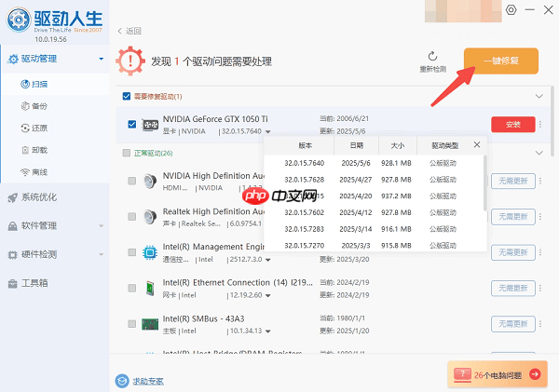Collapse the 需要修复驱动 section chevron
559x392 pixels.
tap(539, 96)
